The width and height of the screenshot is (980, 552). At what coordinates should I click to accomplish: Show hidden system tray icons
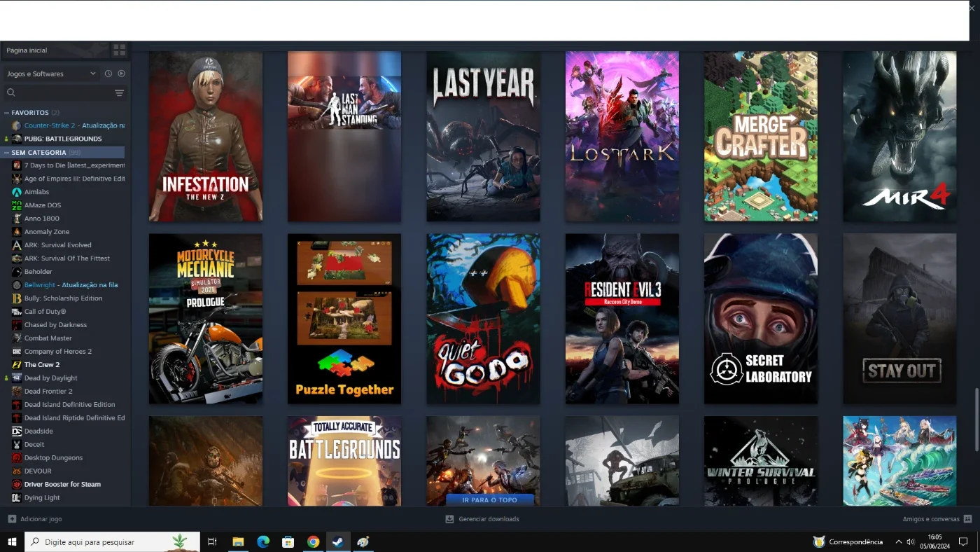pos(898,541)
